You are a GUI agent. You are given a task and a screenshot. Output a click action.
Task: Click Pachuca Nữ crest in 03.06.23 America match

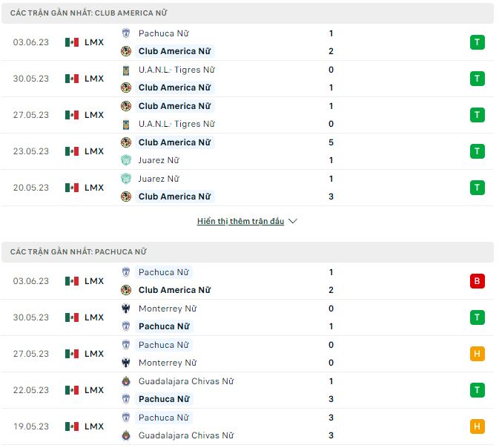point(125,33)
